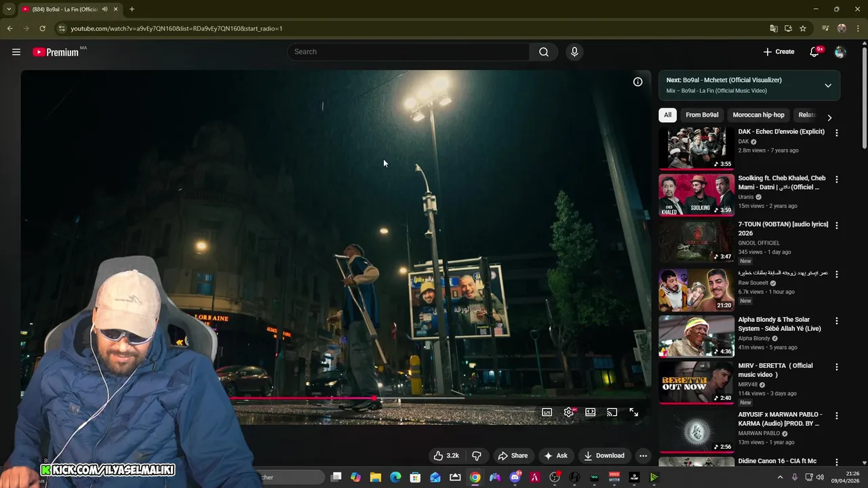Click the search magnifier button

coord(544,52)
